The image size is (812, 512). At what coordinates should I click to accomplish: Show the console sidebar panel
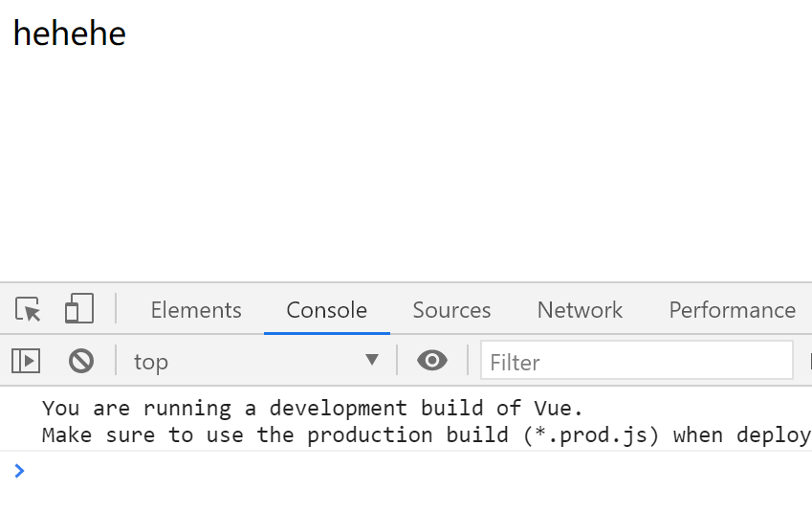[26, 361]
